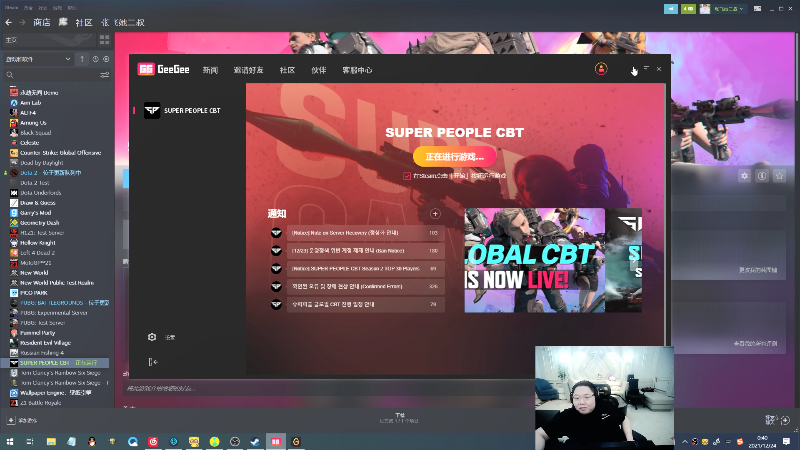The height and width of the screenshot is (450, 800).
Task: Select Resident Evil Village in library
Action: pyautogui.click(x=45, y=343)
